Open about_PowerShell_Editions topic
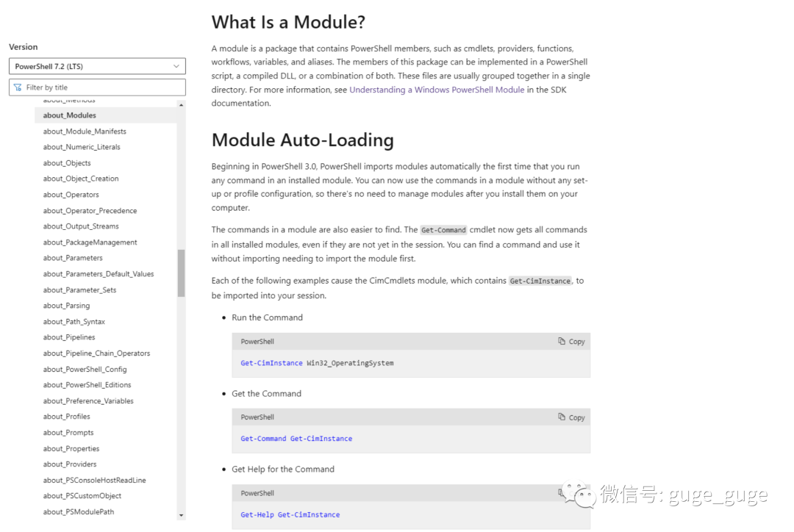The height and width of the screenshot is (532, 794). click(x=87, y=385)
